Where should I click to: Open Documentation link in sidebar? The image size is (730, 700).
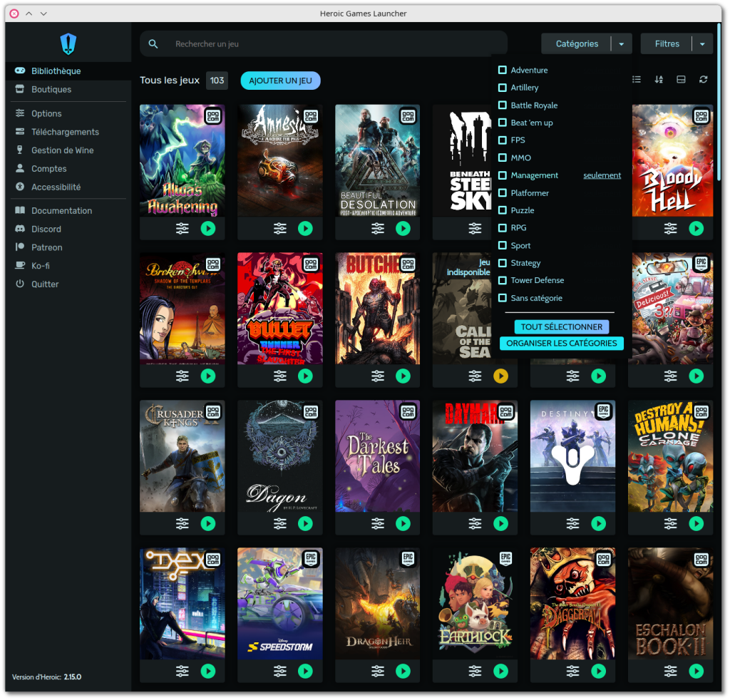68,211
